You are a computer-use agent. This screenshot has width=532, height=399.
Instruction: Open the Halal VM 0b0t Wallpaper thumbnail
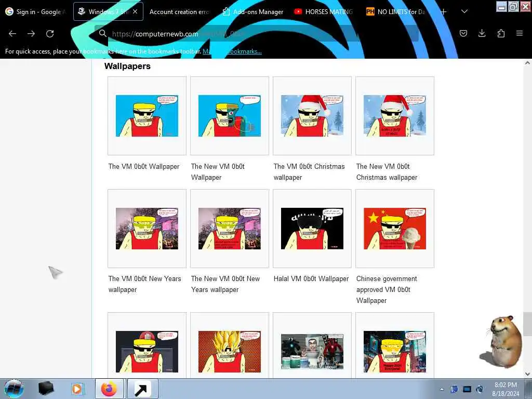coord(312,229)
